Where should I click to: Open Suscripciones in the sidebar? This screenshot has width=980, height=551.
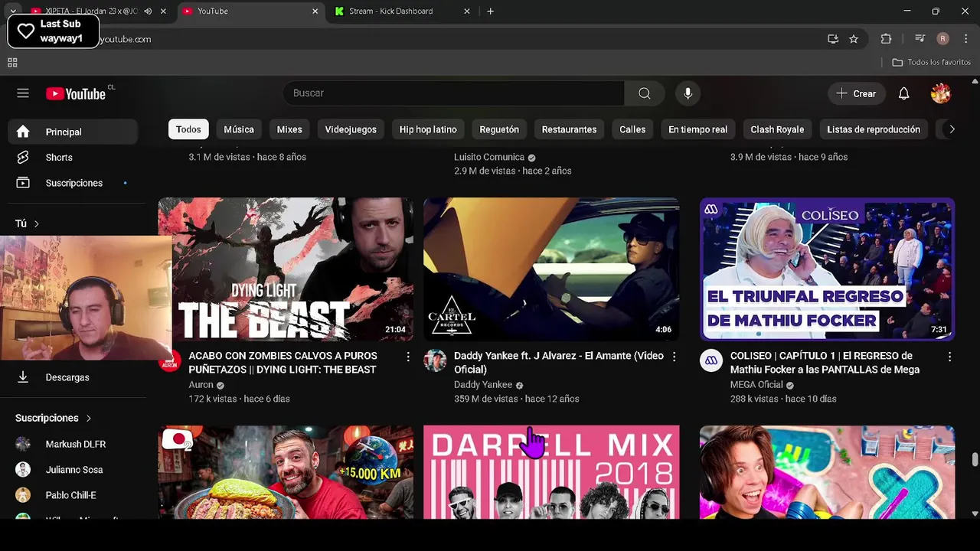[73, 183]
